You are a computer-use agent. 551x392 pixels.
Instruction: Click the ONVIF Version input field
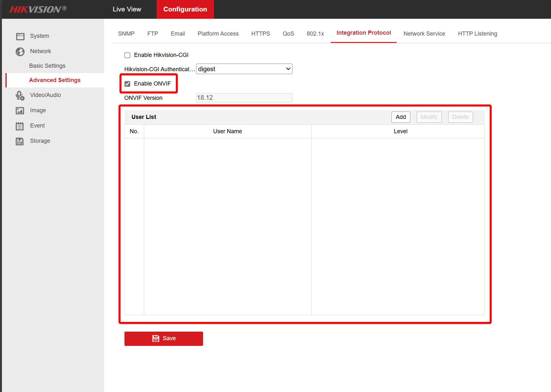244,98
